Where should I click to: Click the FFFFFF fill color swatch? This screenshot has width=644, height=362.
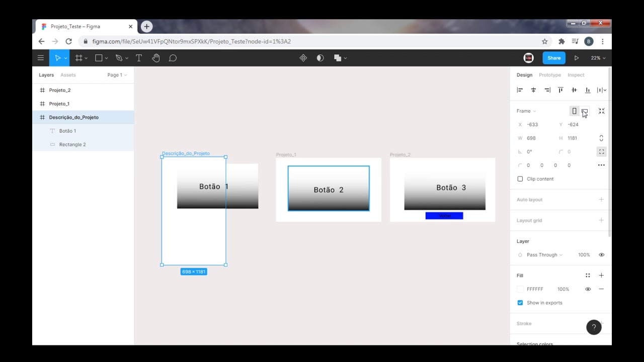(520, 289)
